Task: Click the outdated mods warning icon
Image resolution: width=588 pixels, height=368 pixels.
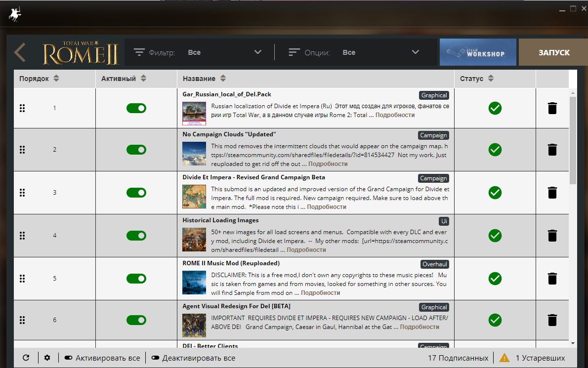Action: [x=504, y=358]
